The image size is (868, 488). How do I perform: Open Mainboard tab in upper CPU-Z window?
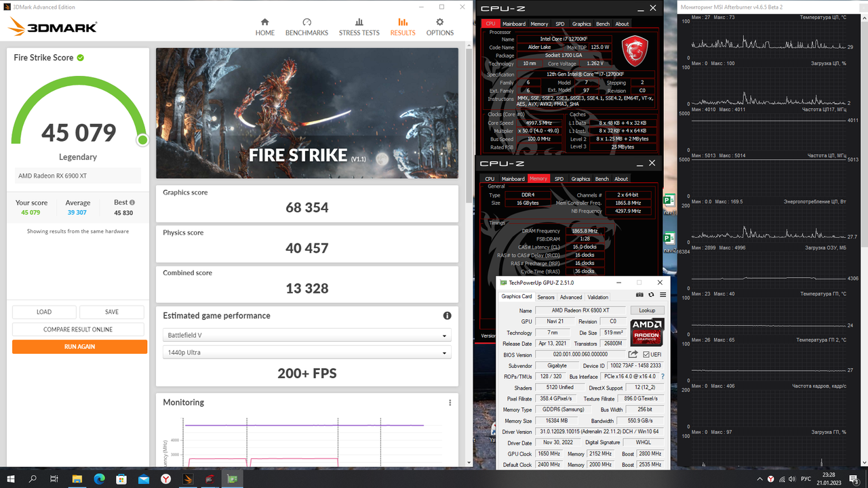tap(513, 24)
